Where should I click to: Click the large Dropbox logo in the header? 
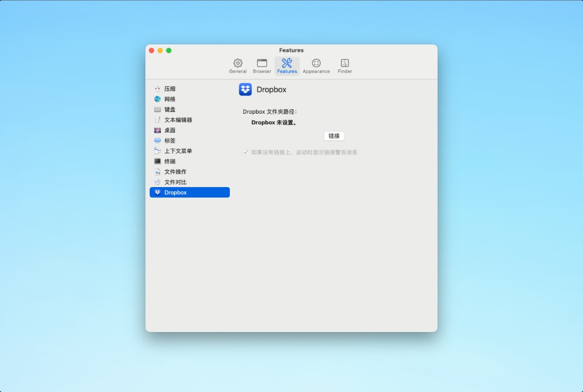pos(246,90)
